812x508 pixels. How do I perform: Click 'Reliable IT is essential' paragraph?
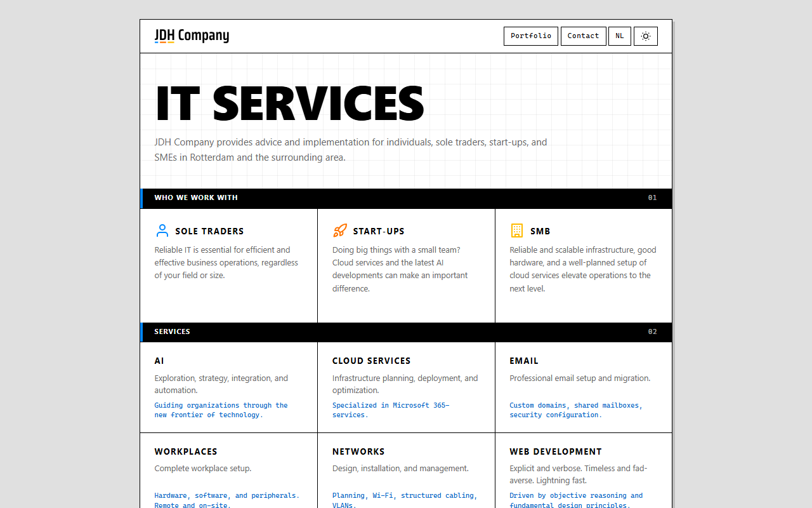tap(226, 263)
